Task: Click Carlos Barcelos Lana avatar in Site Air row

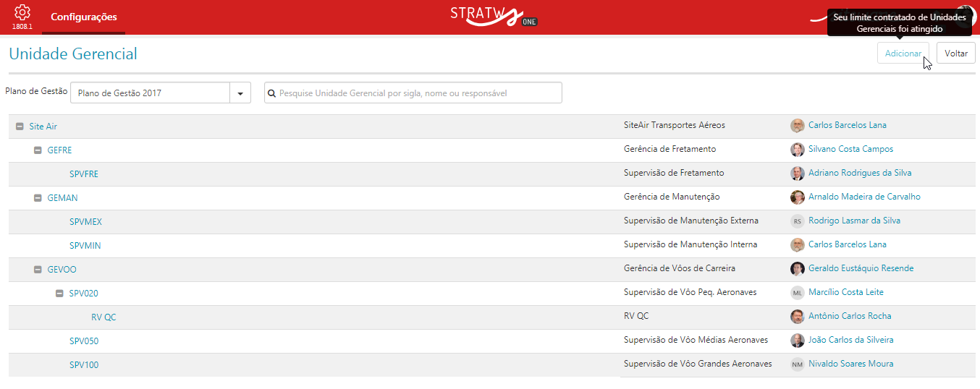Action: point(797,125)
